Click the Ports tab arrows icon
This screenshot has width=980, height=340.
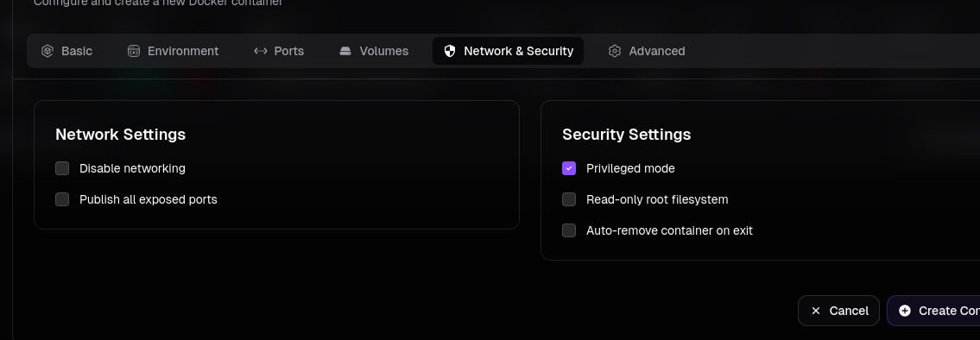[261, 51]
